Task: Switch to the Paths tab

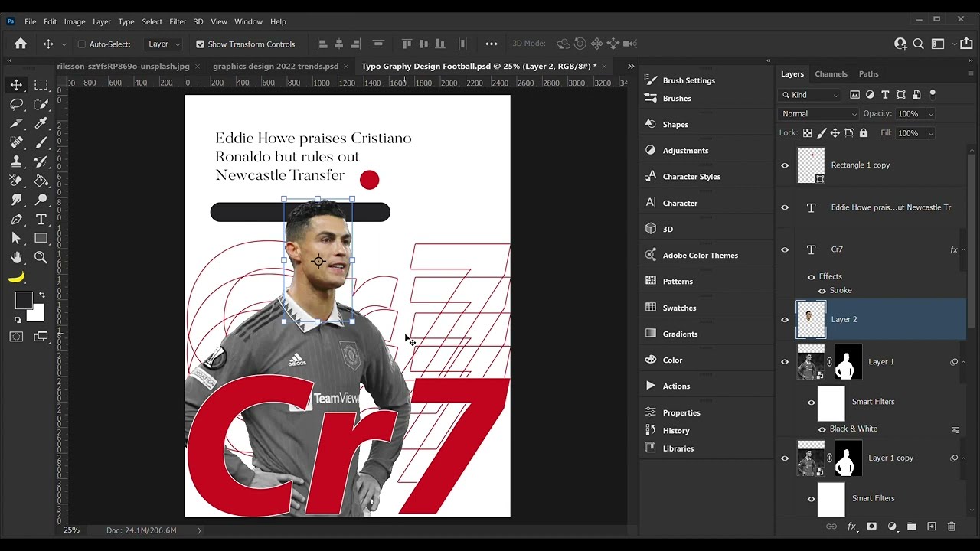Action: (868, 74)
